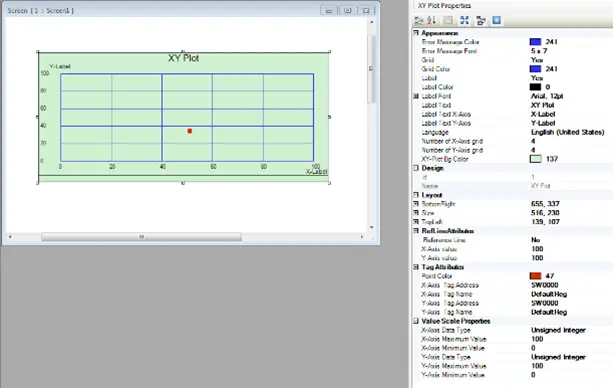Select the Number of Y-Axis grid value
Viewport: 613px width, 388px height.
pyautogui.click(x=533, y=150)
